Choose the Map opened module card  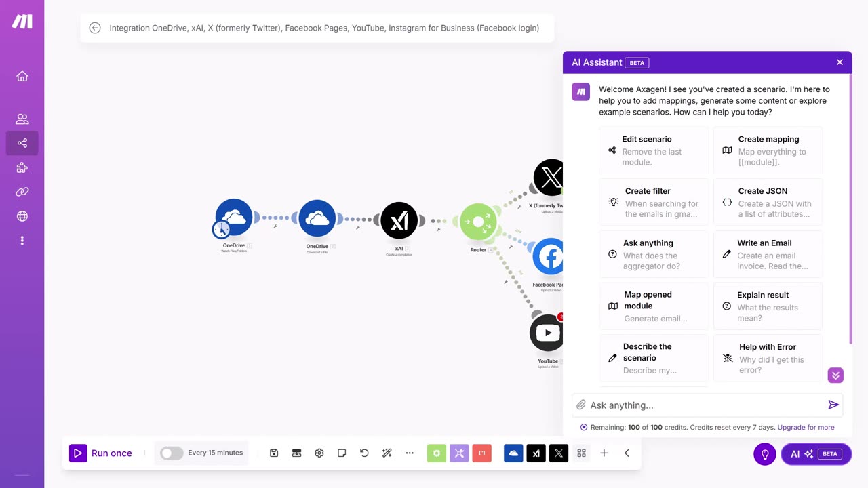[x=654, y=306]
